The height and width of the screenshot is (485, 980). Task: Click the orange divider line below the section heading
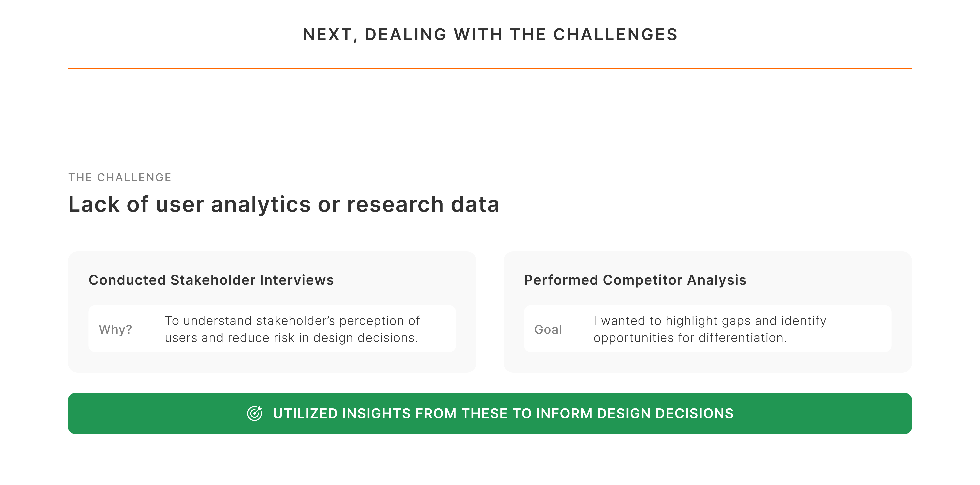490,68
